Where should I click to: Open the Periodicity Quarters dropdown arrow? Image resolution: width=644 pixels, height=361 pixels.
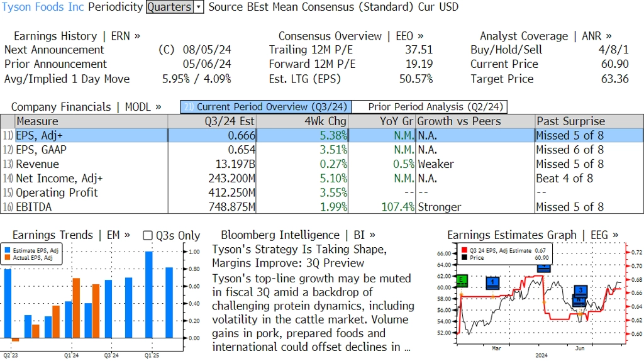pyautogui.click(x=199, y=7)
